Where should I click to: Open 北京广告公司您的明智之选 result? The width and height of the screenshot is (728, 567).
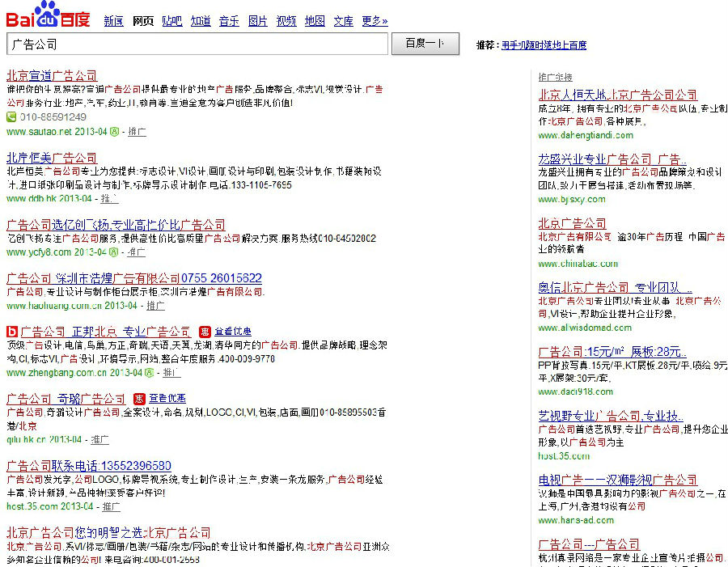coord(108,533)
